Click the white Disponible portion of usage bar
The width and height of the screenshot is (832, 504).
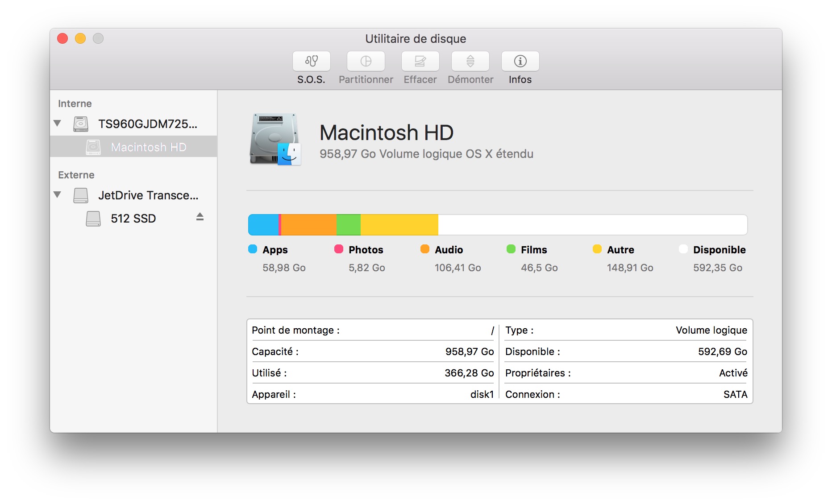[x=593, y=225]
